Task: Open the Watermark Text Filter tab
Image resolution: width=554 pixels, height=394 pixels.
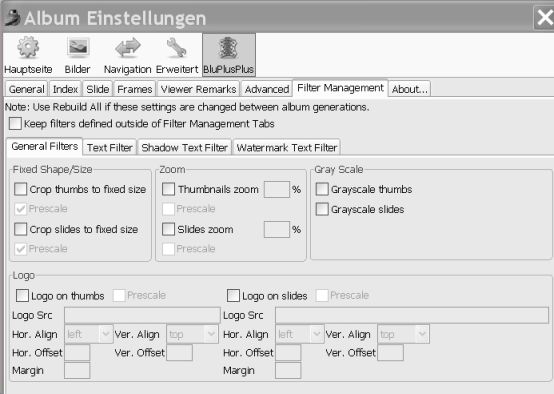Action: [x=287, y=147]
